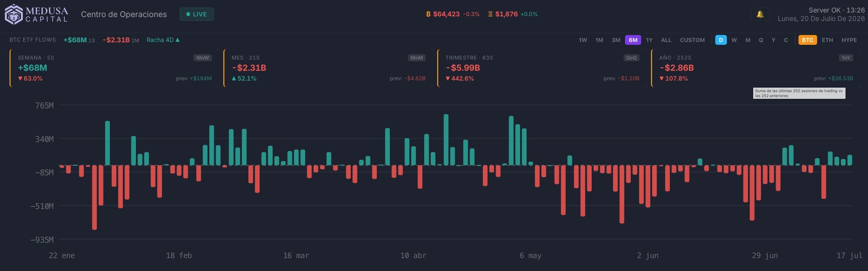
Task: Click the largest negative bar in January
Action: 95,197
